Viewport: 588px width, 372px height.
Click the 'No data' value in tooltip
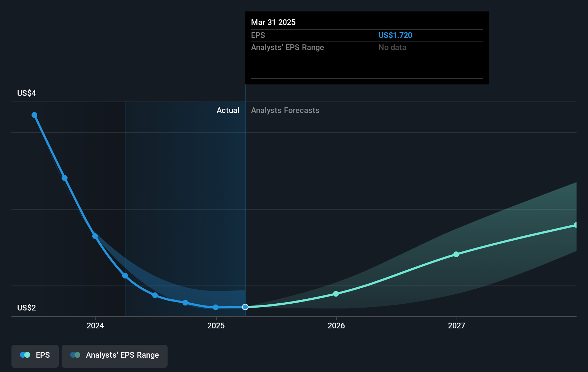click(392, 47)
